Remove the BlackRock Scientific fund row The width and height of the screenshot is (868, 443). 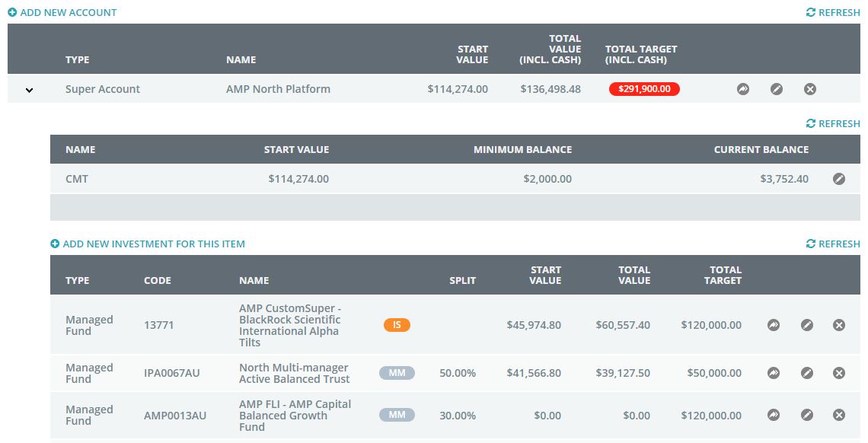pyautogui.click(x=839, y=325)
